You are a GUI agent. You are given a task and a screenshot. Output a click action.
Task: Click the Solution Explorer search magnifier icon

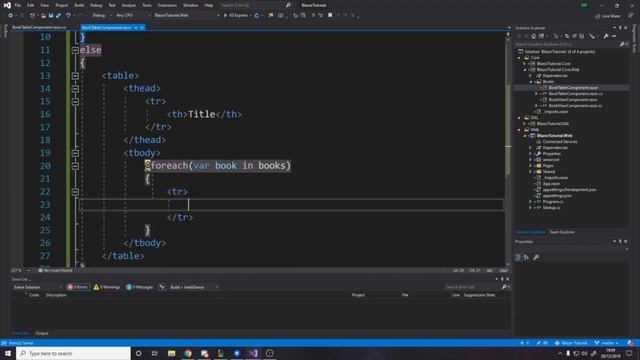pyautogui.click(x=622, y=44)
